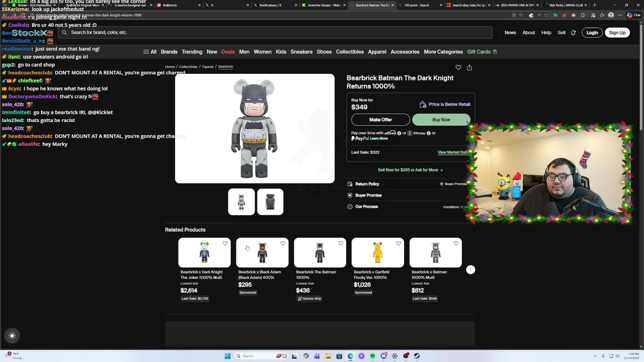Click the Last Sale: $322 text
Viewport: 644px width, 362px height.
pyautogui.click(x=365, y=152)
